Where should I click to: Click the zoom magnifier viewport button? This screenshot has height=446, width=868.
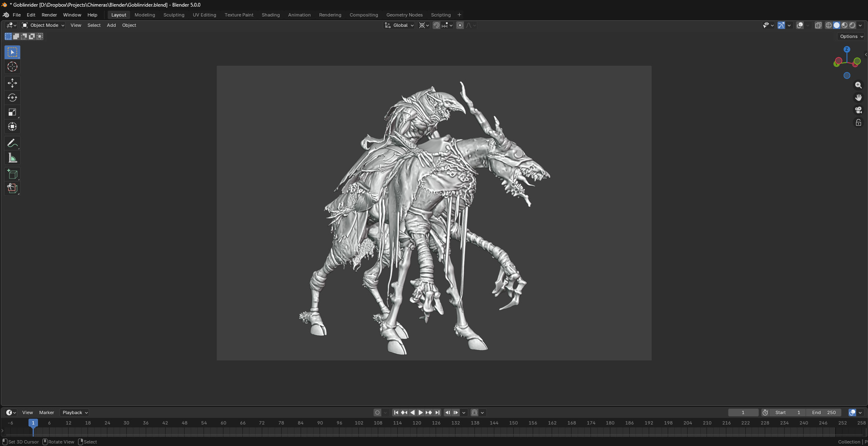click(859, 85)
